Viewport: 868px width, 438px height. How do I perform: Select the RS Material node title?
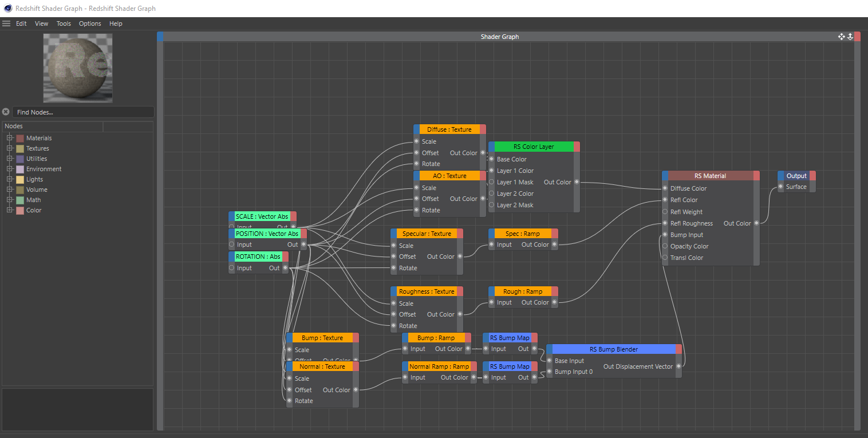[x=710, y=176]
